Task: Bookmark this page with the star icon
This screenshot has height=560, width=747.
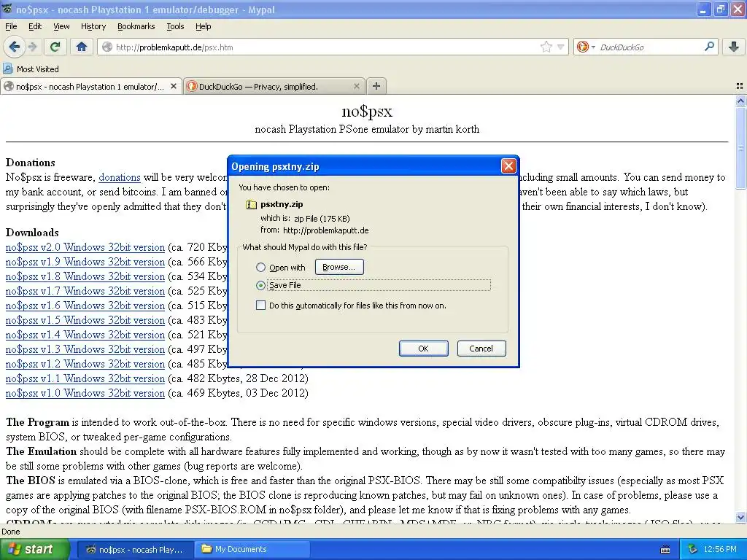Action: click(x=546, y=47)
